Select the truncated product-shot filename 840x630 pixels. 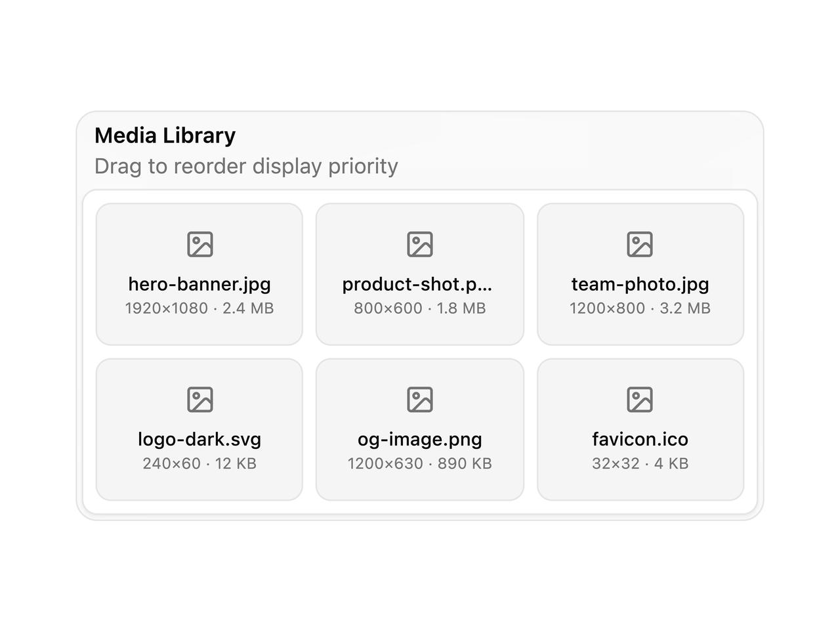pyautogui.click(x=417, y=284)
